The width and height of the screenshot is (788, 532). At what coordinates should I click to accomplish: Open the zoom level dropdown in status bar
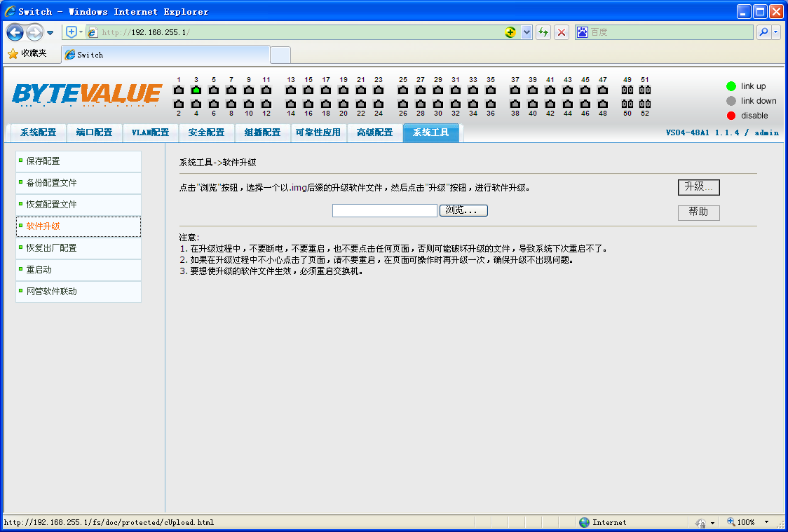[x=766, y=522]
